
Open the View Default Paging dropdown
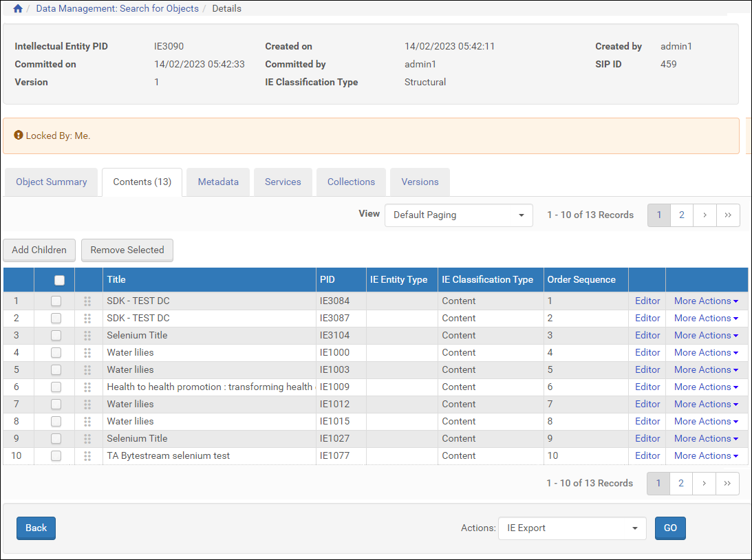[458, 215]
